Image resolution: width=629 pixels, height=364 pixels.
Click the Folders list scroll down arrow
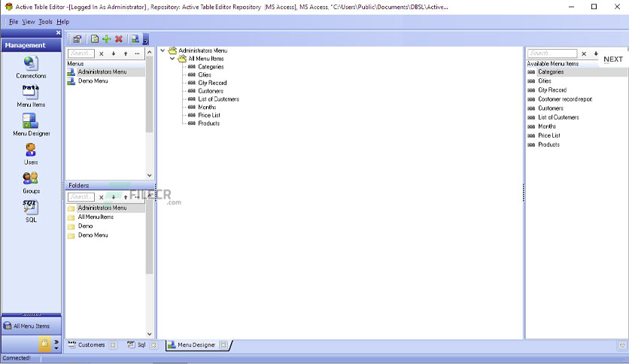[150, 334]
